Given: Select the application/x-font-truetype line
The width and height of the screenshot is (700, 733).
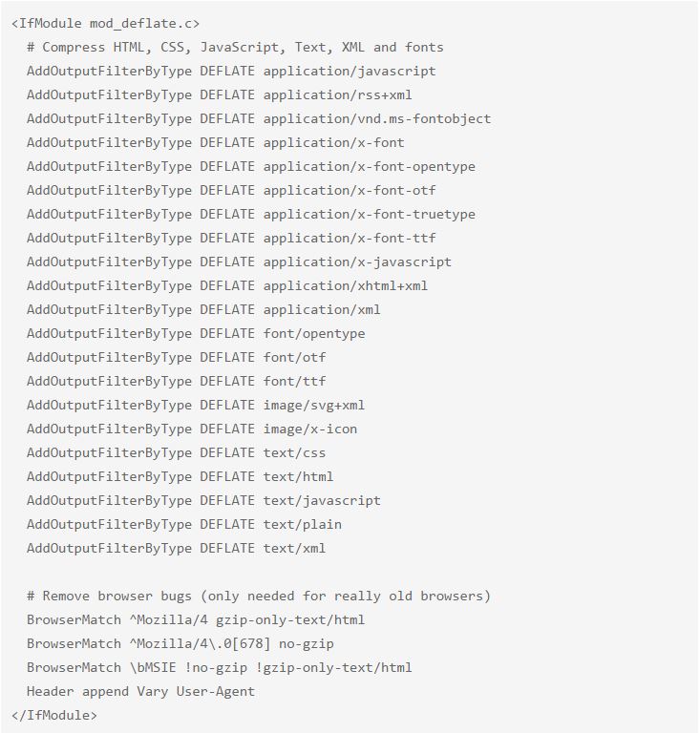Looking at the screenshot, I should click(250, 214).
